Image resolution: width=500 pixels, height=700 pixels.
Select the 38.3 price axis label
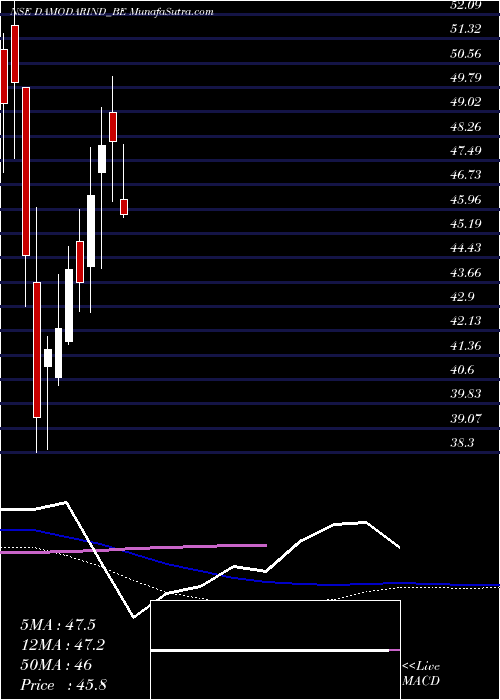point(462,442)
